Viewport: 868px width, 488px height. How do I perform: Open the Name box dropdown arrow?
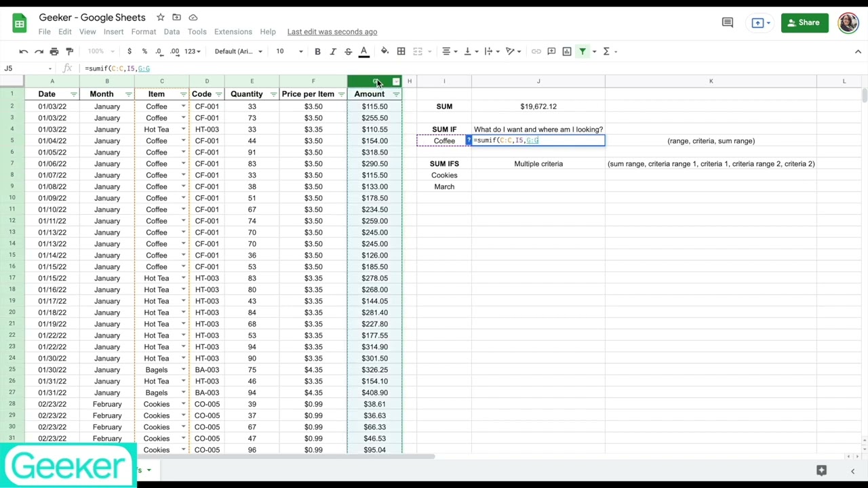[50, 68]
